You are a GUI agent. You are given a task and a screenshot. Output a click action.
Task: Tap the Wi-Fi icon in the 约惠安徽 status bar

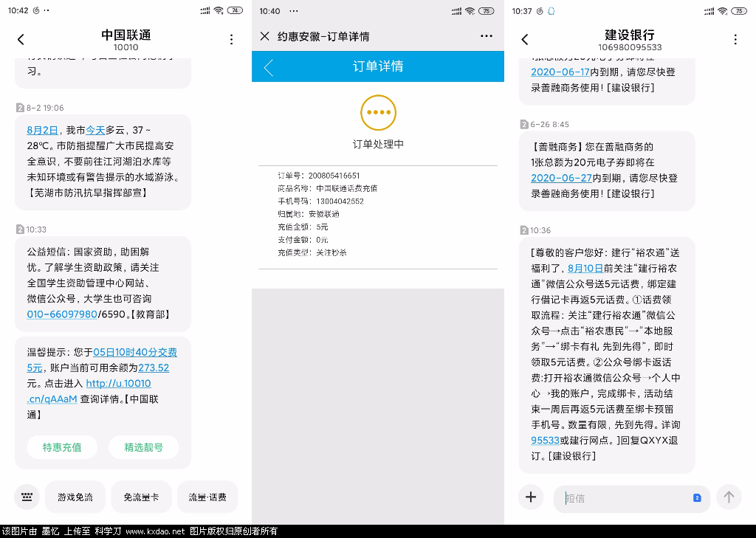click(470, 11)
